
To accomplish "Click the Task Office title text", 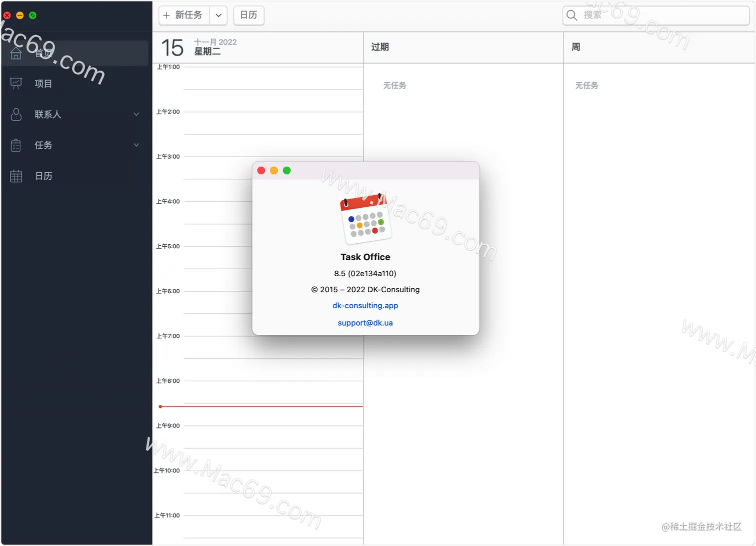I will [x=365, y=257].
